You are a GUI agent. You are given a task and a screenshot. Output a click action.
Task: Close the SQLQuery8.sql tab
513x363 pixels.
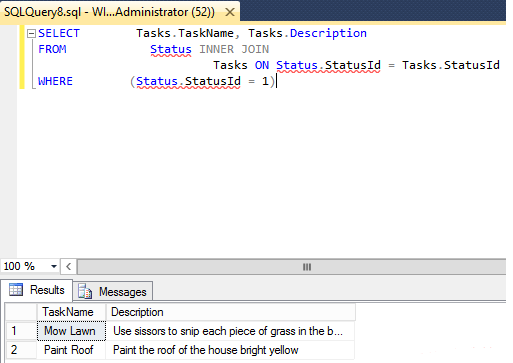pyautogui.click(x=230, y=12)
